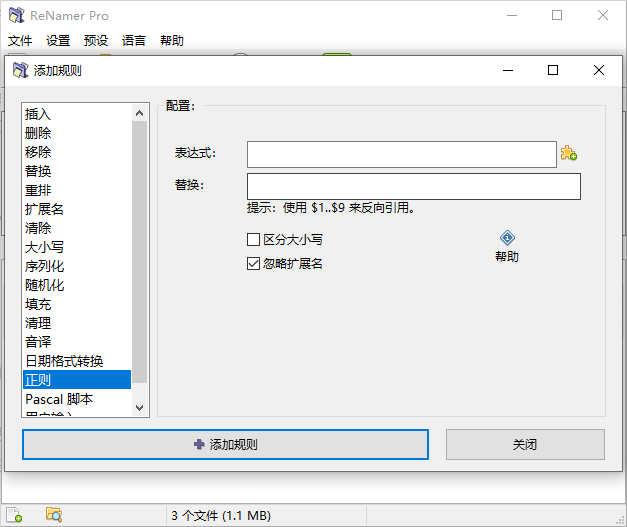Open the Help diamond icon in configuration
The height and width of the screenshot is (527, 627).
[507, 238]
